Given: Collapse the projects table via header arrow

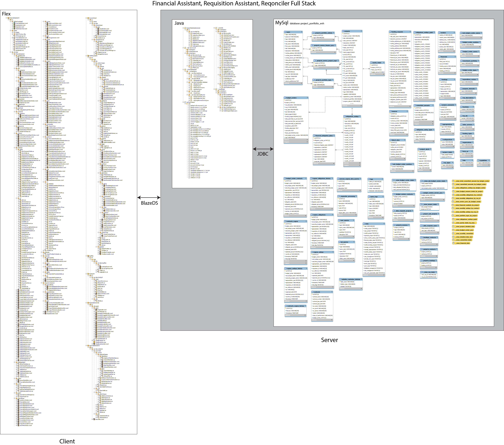Looking at the screenshot, I should (361, 31).
